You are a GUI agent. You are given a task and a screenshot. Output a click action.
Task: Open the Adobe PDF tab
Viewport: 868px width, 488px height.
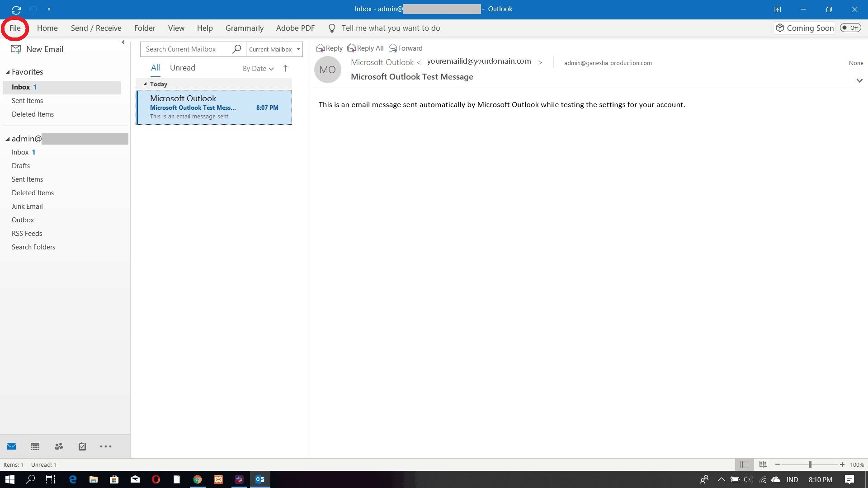pos(295,28)
